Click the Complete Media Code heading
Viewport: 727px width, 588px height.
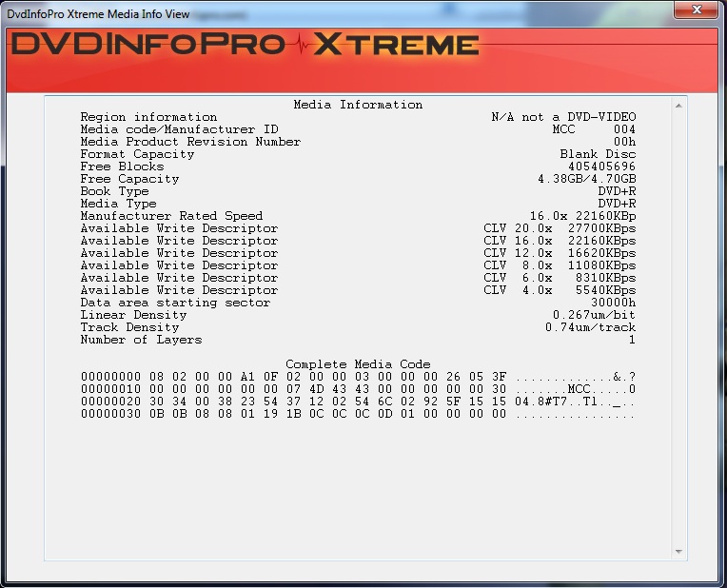point(358,364)
